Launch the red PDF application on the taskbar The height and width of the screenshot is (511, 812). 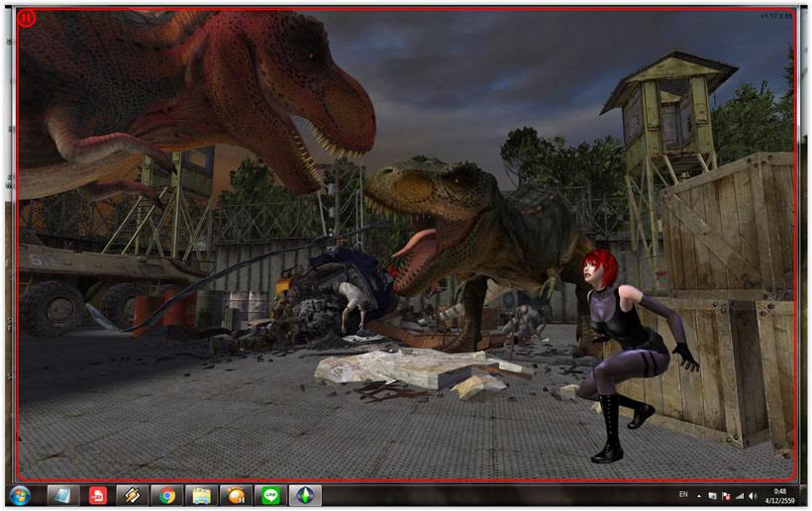coord(97,495)
